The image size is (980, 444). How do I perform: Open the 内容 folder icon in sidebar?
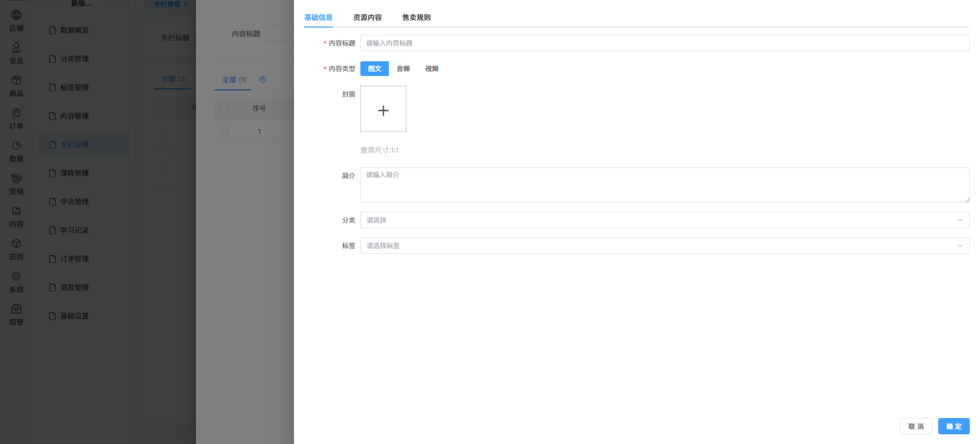click(16, 211)
